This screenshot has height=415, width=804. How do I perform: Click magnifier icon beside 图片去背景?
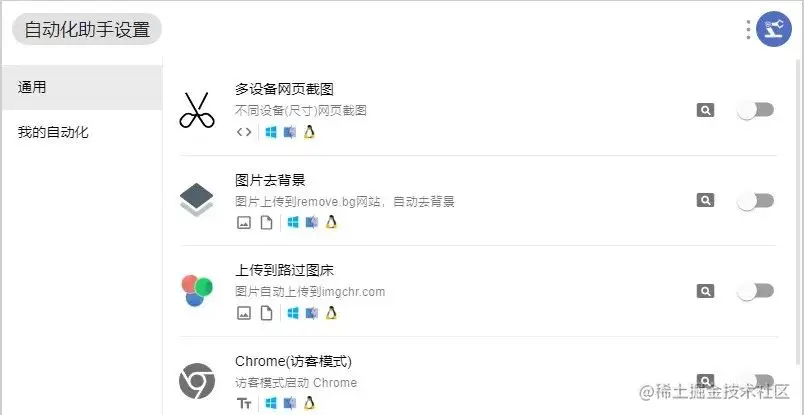pyautogui.click(x=705, y=200)
